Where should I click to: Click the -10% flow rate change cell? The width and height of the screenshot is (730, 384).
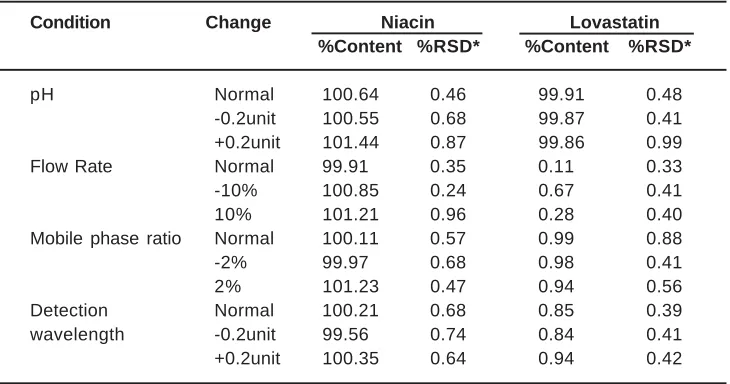coord(236,191)
